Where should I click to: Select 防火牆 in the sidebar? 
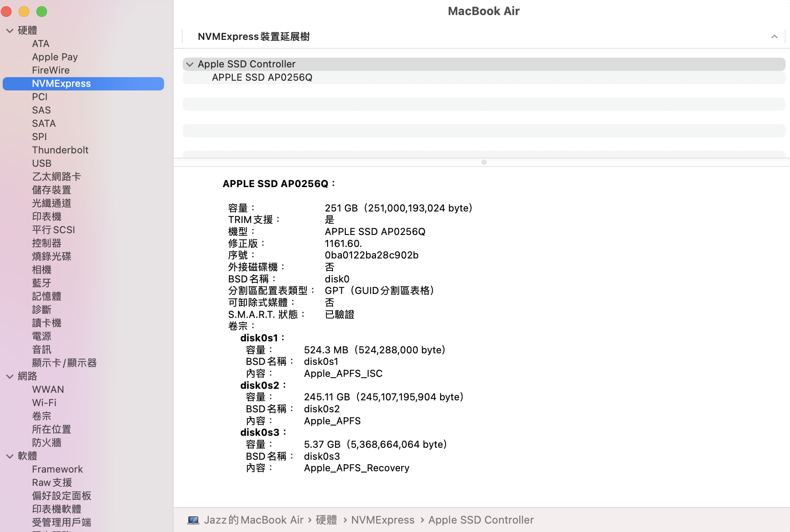pos(47,443)
